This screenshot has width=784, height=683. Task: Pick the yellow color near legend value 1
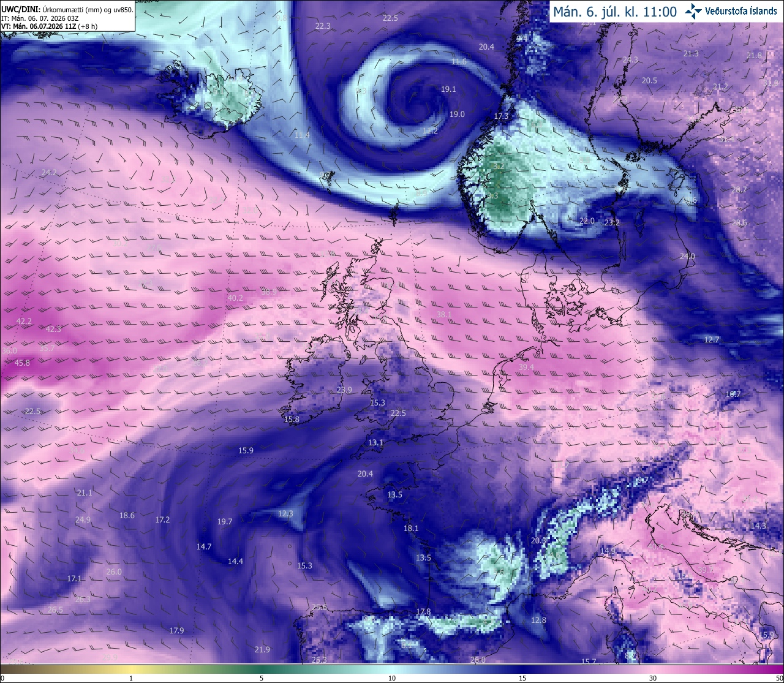pyautogui.click(x=131, y=669)
